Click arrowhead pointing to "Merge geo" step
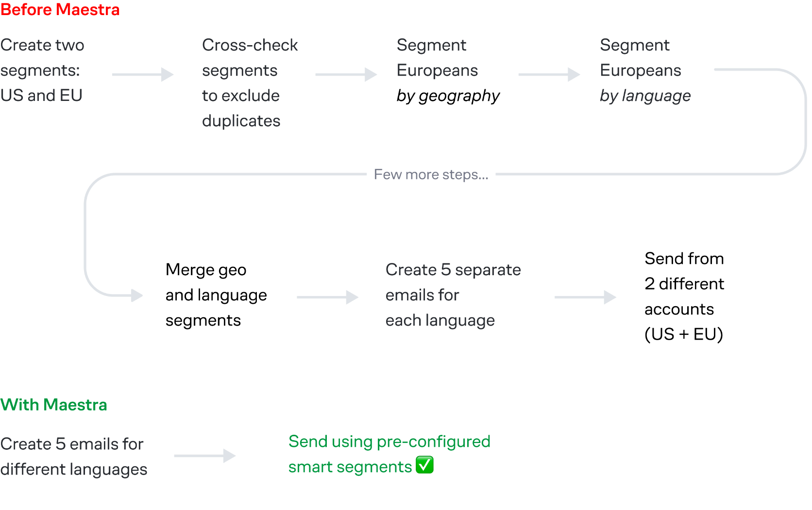This screenshot has height=510, width=812. [x=136, y=295]
